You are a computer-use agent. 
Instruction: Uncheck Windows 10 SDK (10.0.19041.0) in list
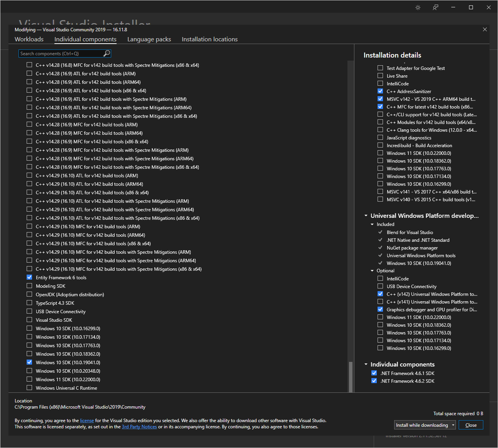29,362
